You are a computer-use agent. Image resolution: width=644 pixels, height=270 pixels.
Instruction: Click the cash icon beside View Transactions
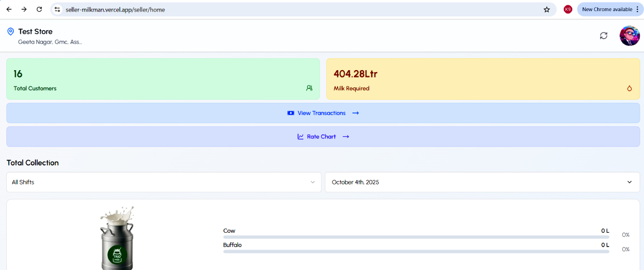click(x=291, y=113)
